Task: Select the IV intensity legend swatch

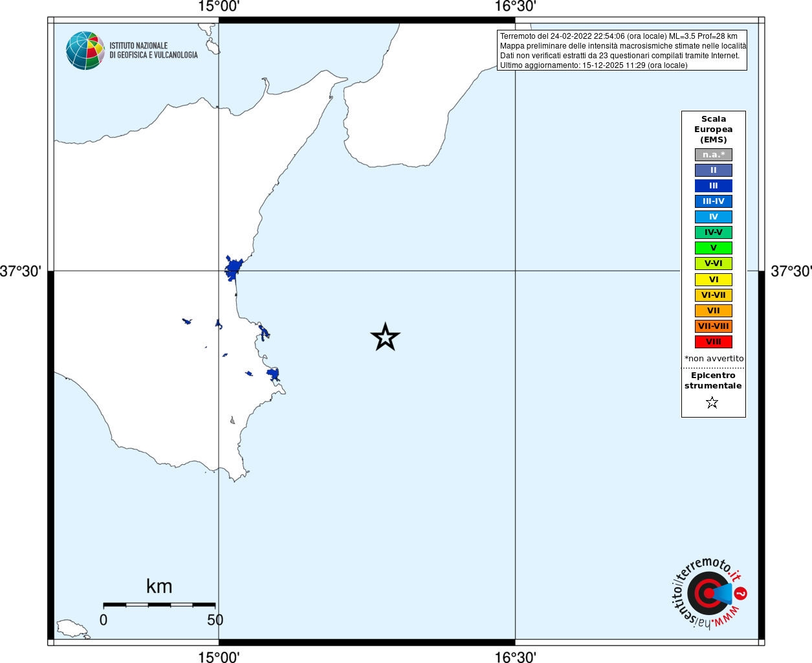Action: click(714, 217)
